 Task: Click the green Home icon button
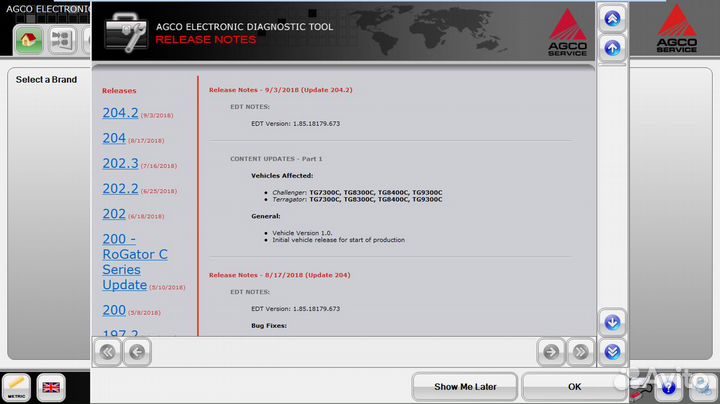click(x=29, y=40)
